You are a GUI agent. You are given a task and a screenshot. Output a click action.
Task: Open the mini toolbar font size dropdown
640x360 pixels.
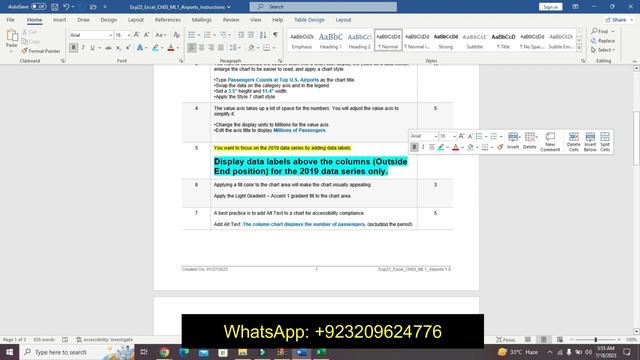tap(454, 136)
